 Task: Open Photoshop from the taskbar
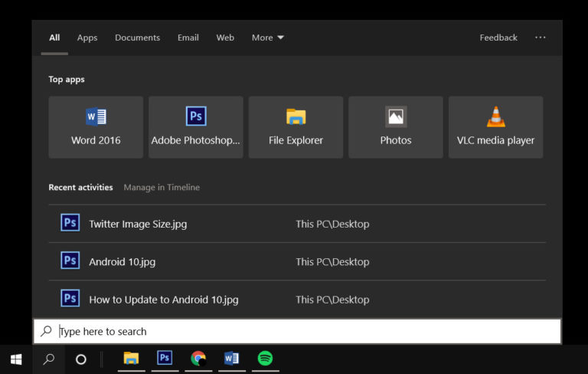165,359
